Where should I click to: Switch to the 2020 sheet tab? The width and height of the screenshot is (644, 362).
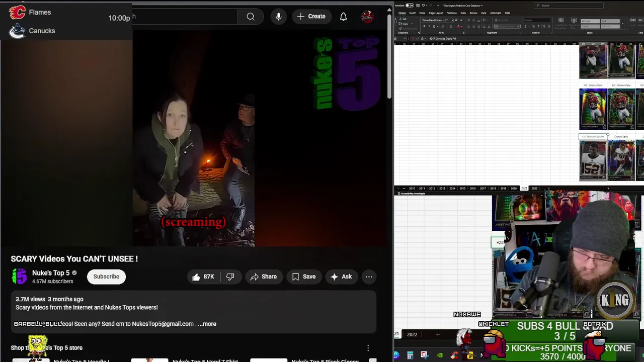513,188
